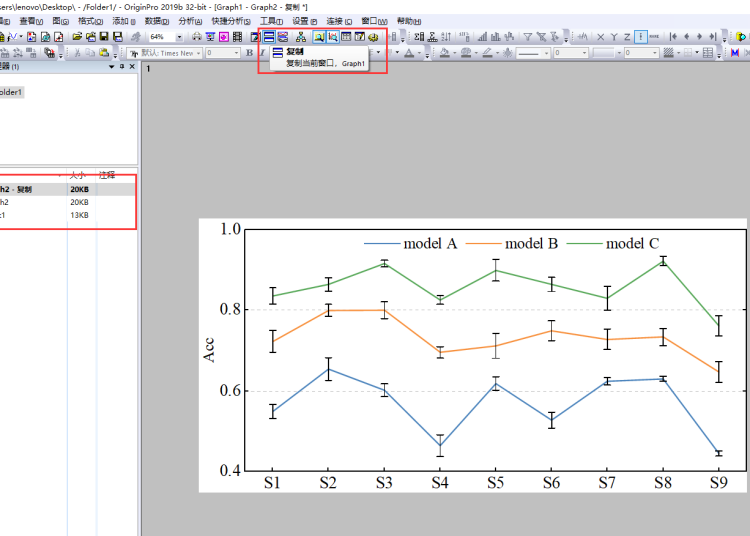Open the 快捷分析 (Gadgets) menu

pos(231,22)
